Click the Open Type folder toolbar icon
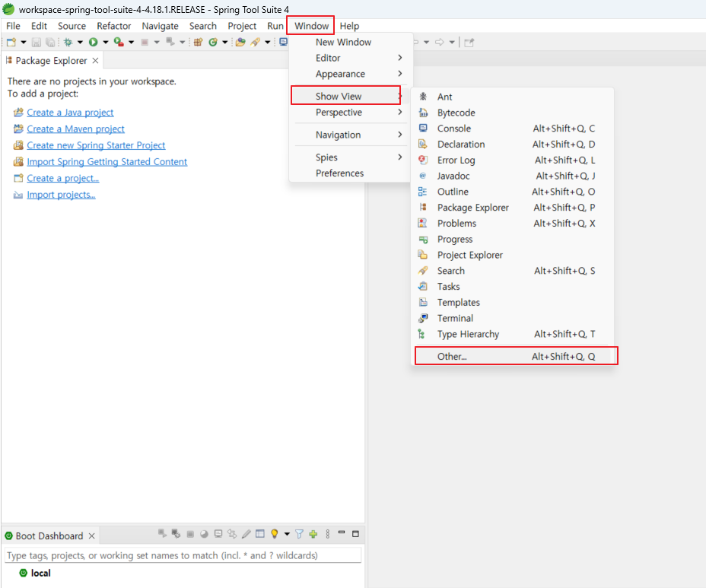The height and width of the screenshot is (588, 706). coord(240,43)
